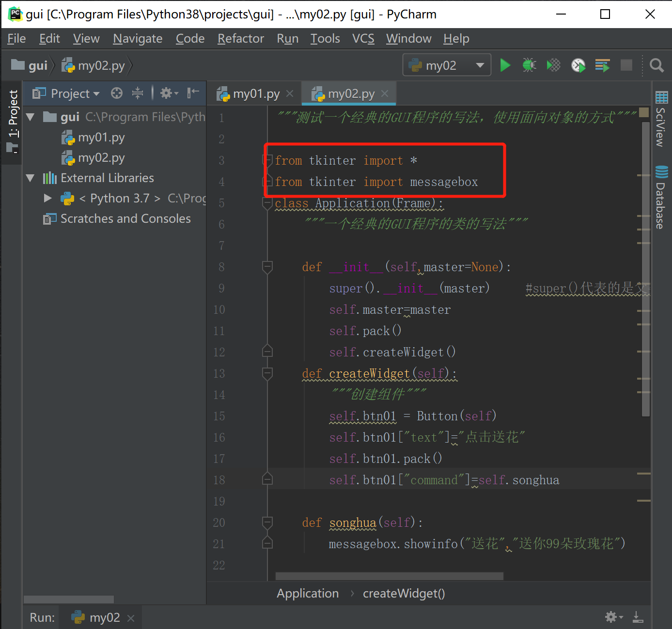Viewport: 672px width, 629px height.
Task: Fold the imports at line 3
Action: click(267, 160)
